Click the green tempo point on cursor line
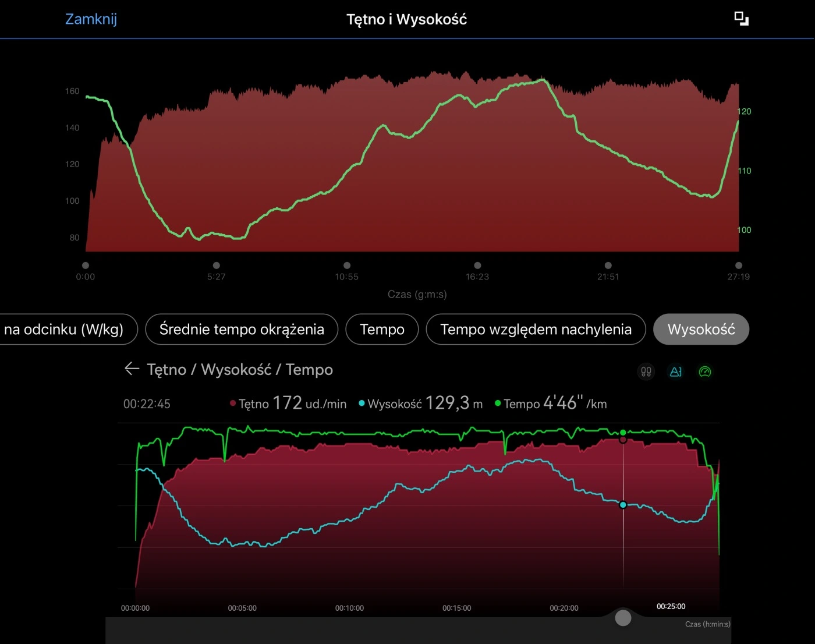 click(x=623, y=433)
